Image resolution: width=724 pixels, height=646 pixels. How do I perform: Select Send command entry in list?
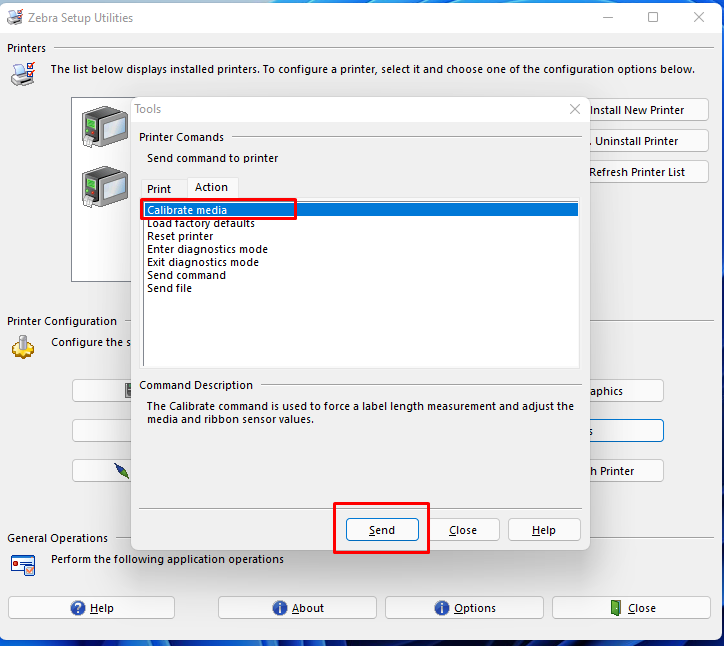(361, 275)
